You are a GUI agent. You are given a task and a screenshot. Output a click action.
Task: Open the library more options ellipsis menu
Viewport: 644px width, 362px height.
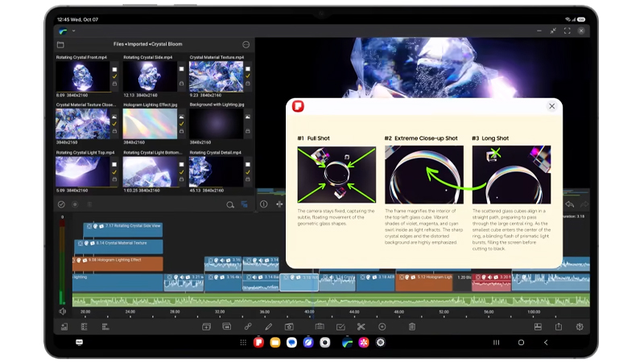[246, 44]
